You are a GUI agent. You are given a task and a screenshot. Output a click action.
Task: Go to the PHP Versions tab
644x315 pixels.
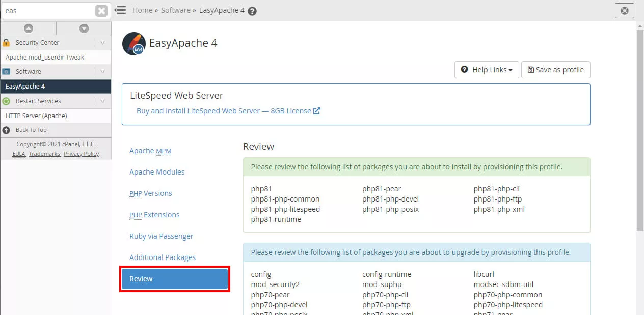[x=151, y=193]
